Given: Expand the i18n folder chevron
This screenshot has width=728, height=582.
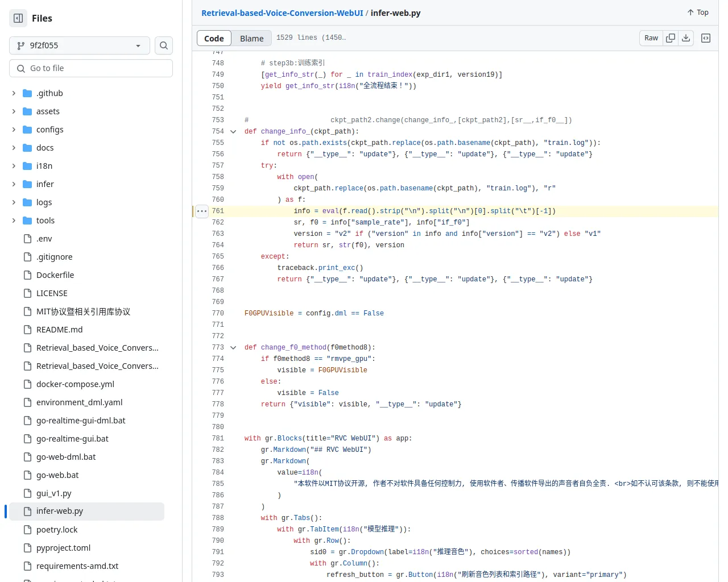Looking at the screenshot, I should click(14, 166).
